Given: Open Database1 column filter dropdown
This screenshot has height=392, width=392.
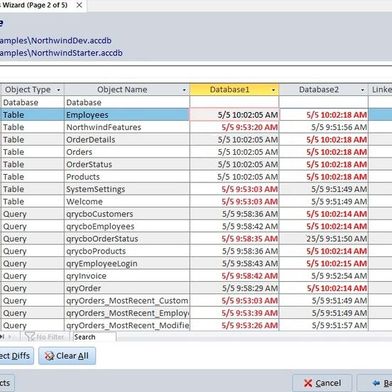Looking at the screenshot, I should pos(273,90).
